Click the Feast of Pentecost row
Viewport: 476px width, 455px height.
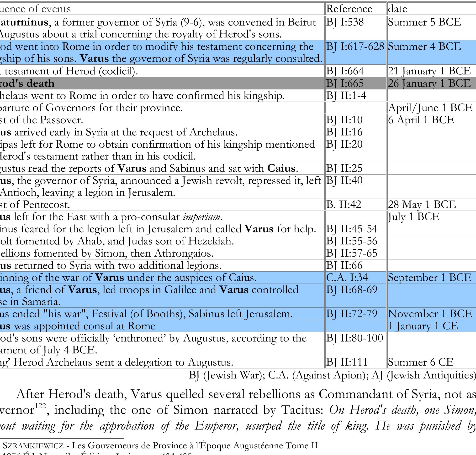(x=160, y=205)
